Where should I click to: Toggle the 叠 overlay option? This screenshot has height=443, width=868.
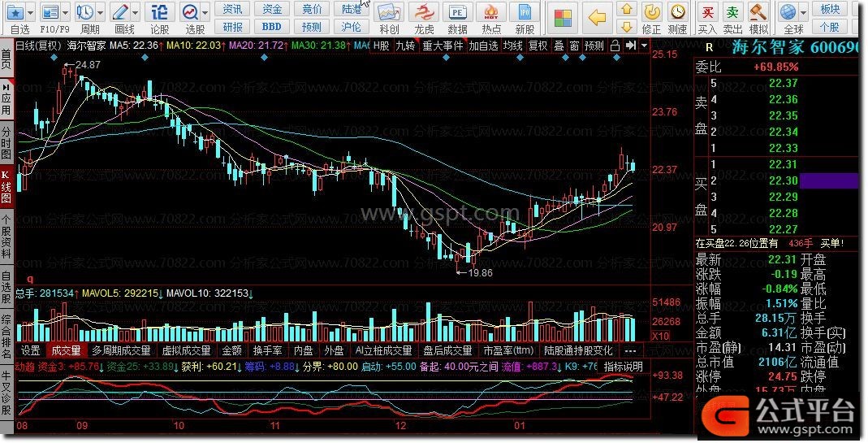tap(559, 46)
